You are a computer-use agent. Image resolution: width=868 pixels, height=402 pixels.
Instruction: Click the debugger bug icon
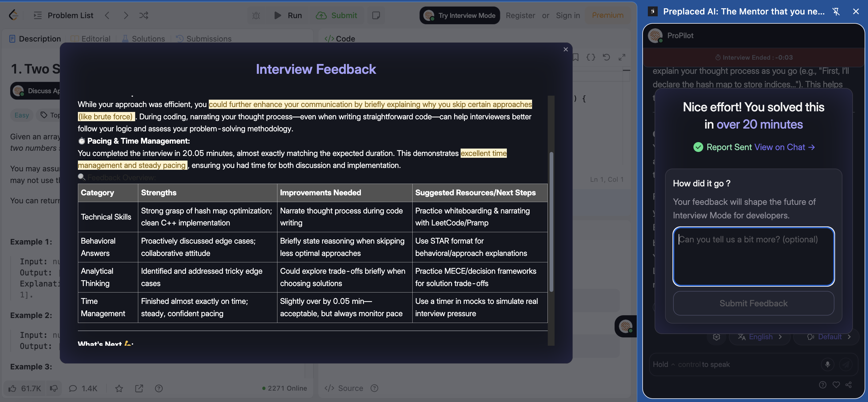click(256, 15)
